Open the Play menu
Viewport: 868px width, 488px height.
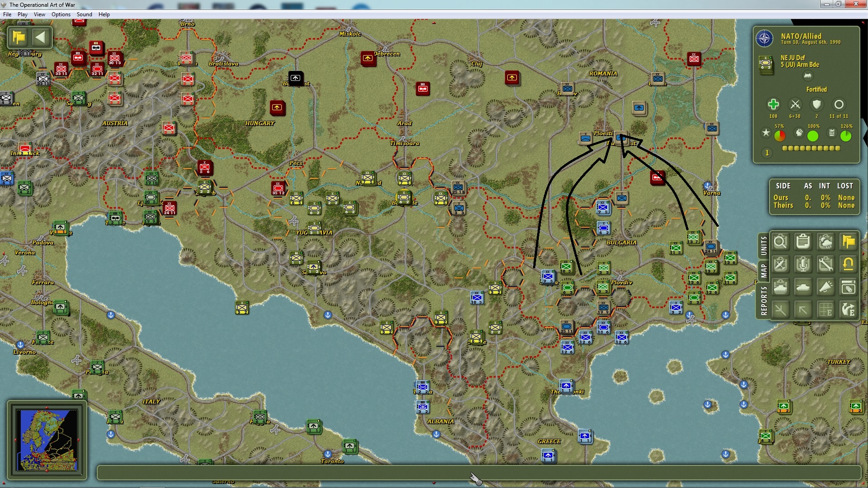coord(23,14)
